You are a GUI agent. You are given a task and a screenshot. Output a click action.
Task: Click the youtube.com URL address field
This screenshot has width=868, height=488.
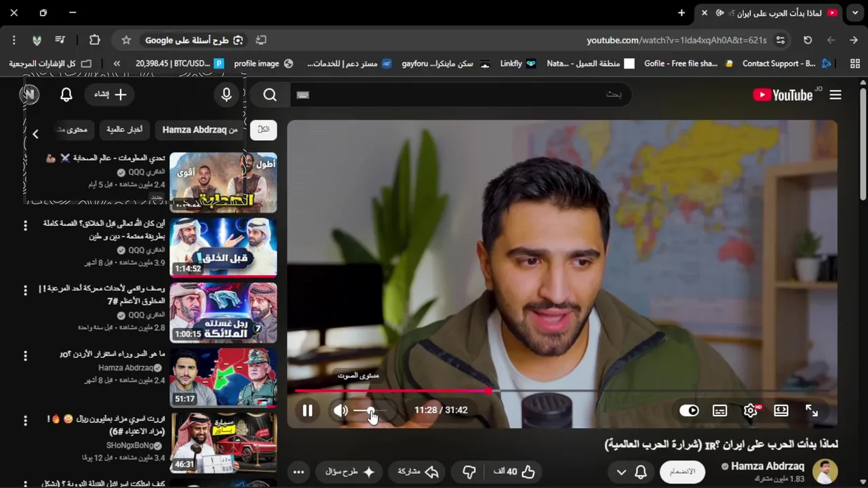coord(677,40)
